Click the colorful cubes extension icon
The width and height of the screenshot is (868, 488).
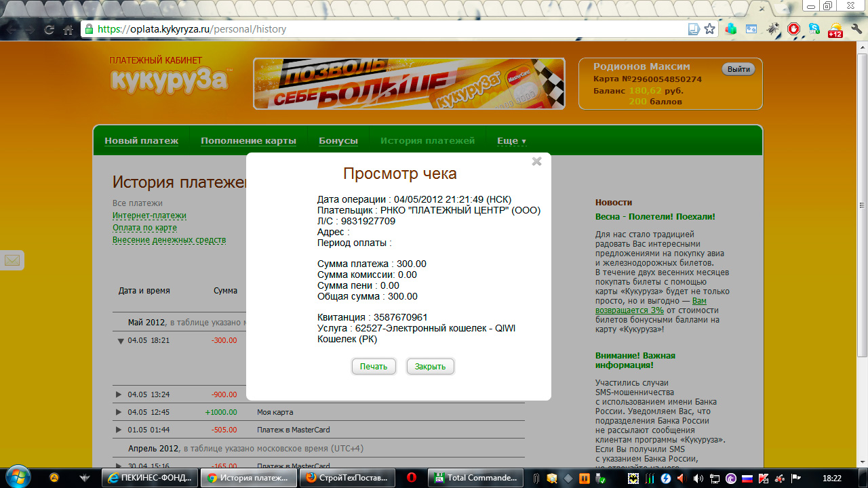[x=731, y=29]
